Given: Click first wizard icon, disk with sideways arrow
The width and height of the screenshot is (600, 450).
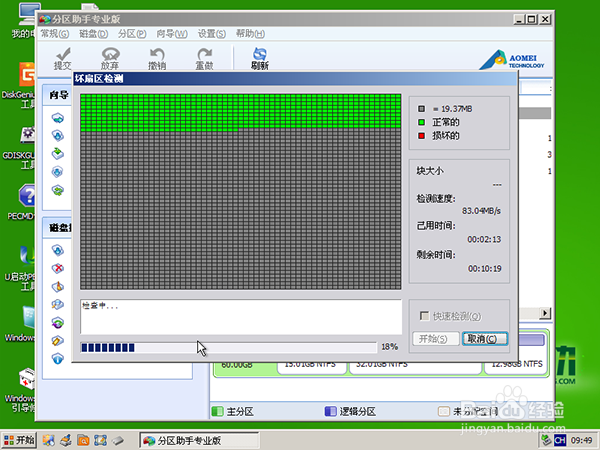Looking at the screenshot, I should pyautogui.click(x=58, y=118).
